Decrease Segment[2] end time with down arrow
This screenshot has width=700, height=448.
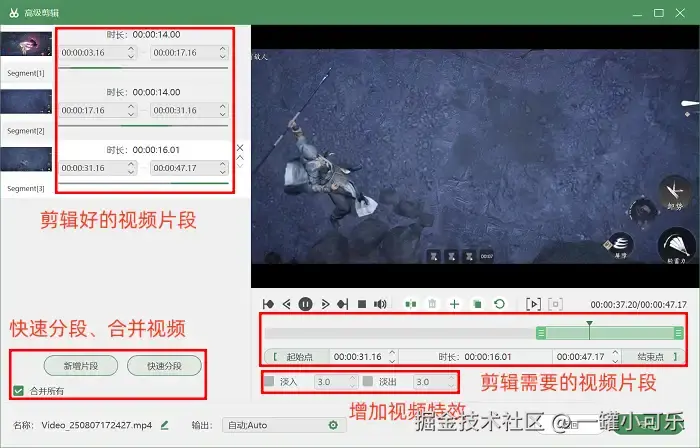pyautogui.click(x=223, y=114)
